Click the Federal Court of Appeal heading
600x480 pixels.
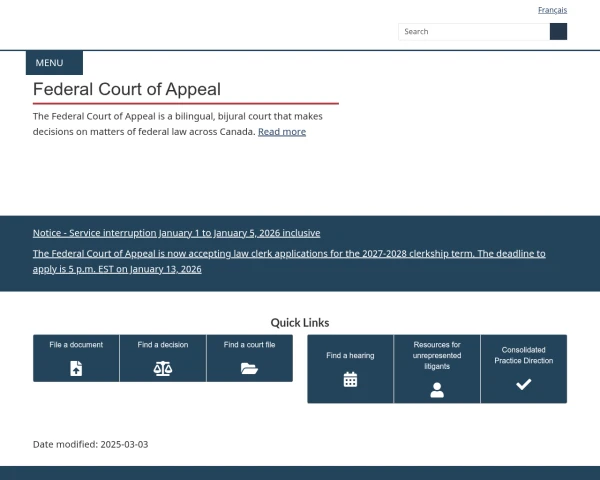click(127, 89)
